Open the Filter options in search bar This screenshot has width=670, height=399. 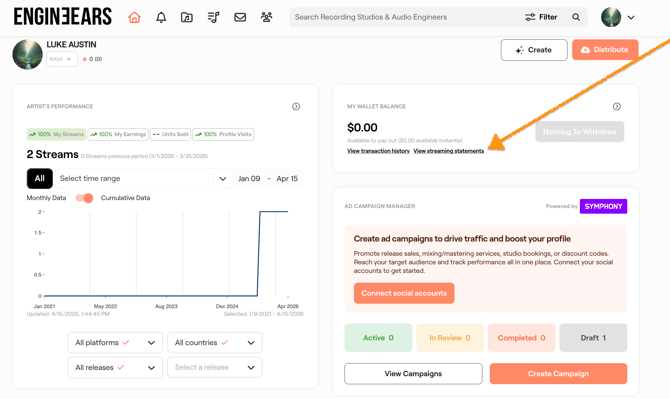coord(541,17)
